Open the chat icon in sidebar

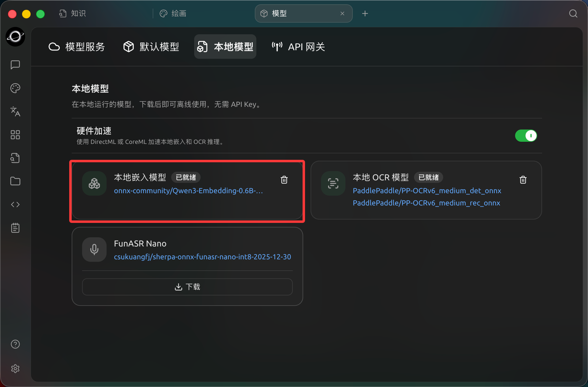[15, 65]
